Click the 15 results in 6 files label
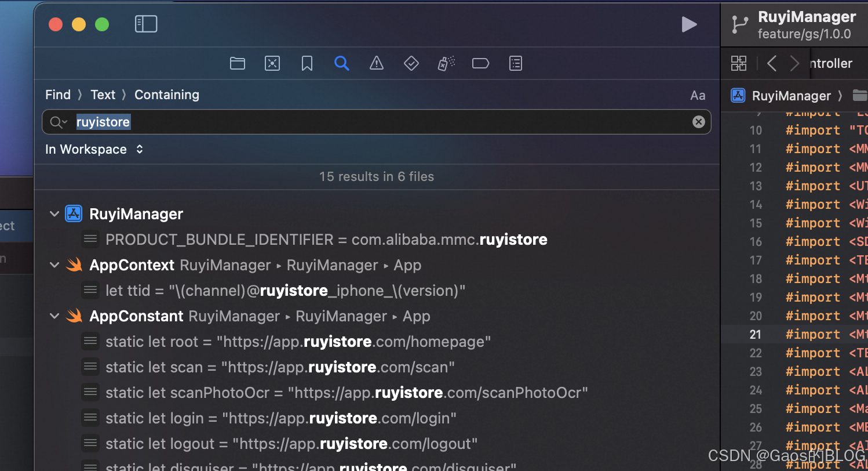 [377, 176]
